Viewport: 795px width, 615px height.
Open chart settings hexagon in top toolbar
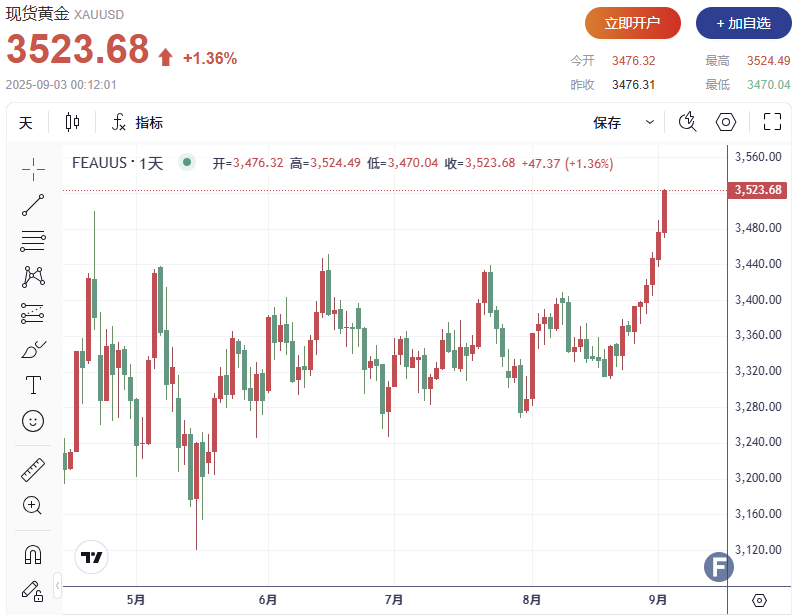click(x=727, y=122)
